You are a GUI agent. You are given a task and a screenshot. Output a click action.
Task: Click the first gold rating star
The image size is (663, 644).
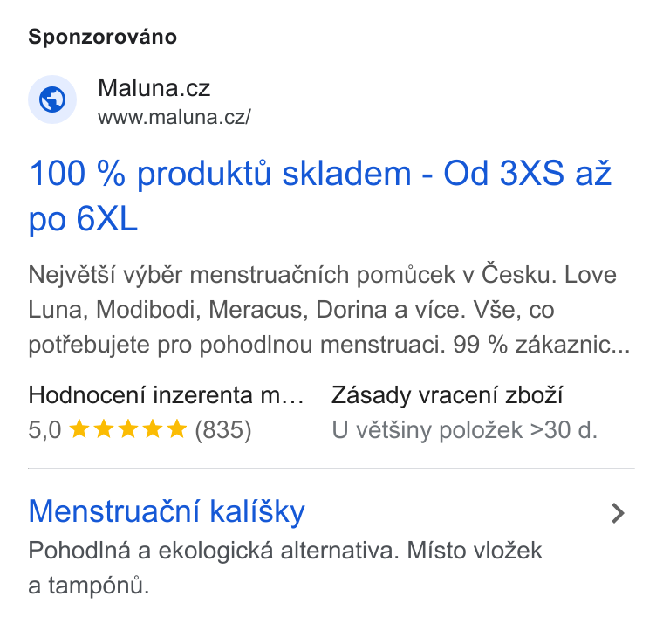[x=79, y=428]
